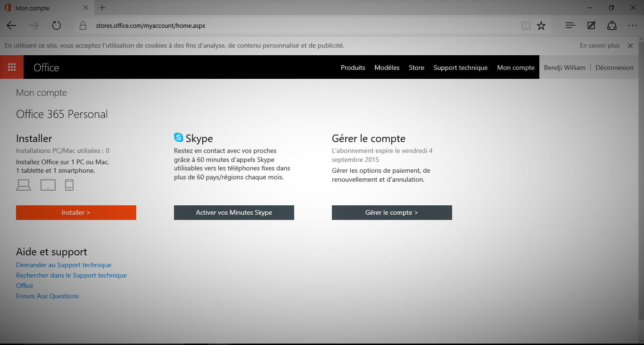Click Activer vos Minutes Skype button
Image resolution: width=644 pixels, height=345 pixels.
point(234,212)
